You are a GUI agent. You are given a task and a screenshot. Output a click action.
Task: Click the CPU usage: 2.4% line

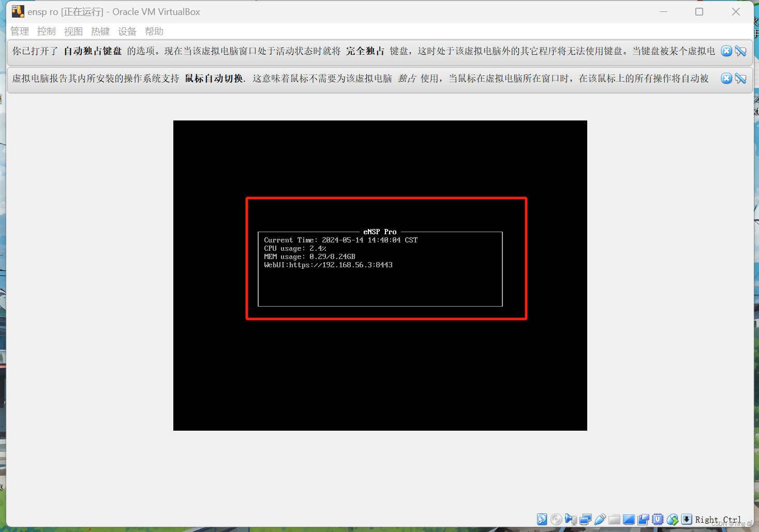point(295,248)
